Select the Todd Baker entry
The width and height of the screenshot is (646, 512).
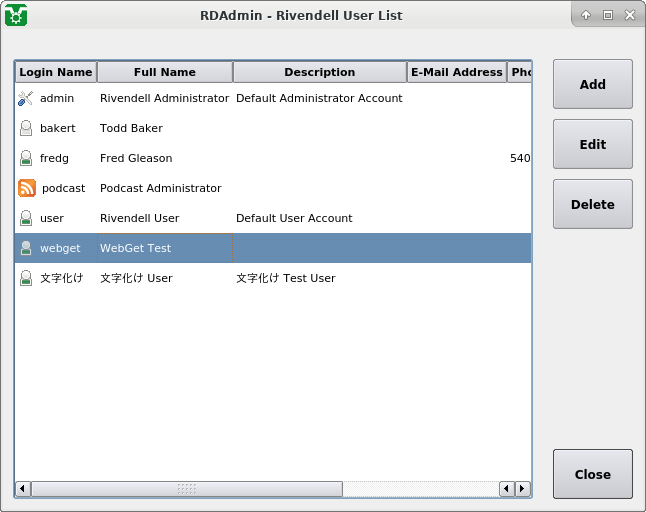click(x=131, y=128)
